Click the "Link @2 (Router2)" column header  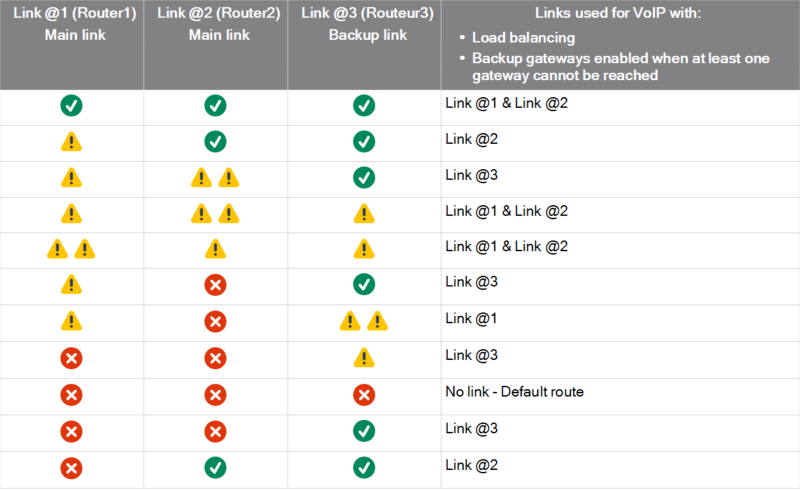coord(215,13)
